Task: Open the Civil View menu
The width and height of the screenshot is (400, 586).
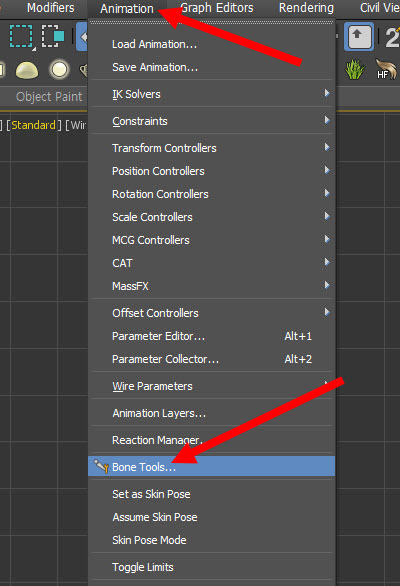Action: tap(380, 7)
